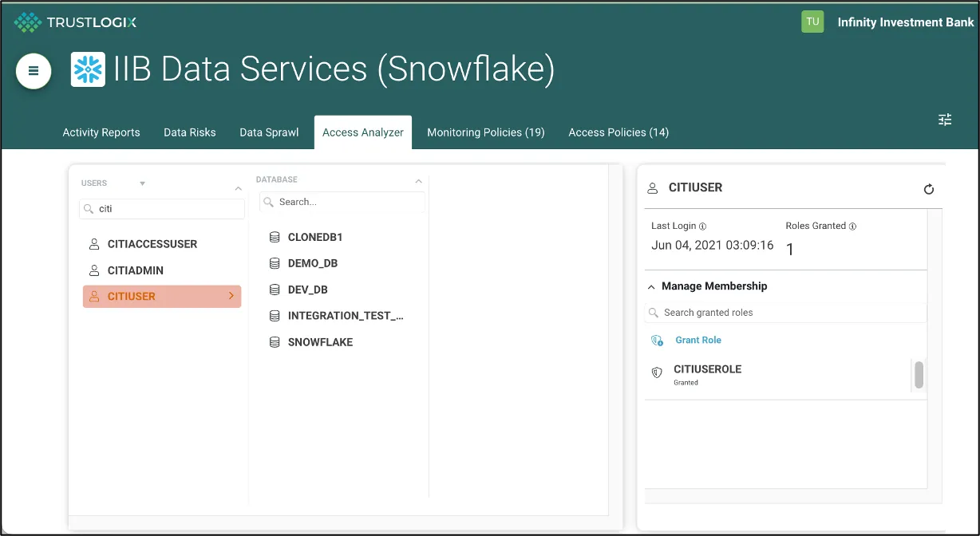Click the shield-plus icon beside Grant Role
This screenshot has height=536, width=980.
[x=657, y=340]
